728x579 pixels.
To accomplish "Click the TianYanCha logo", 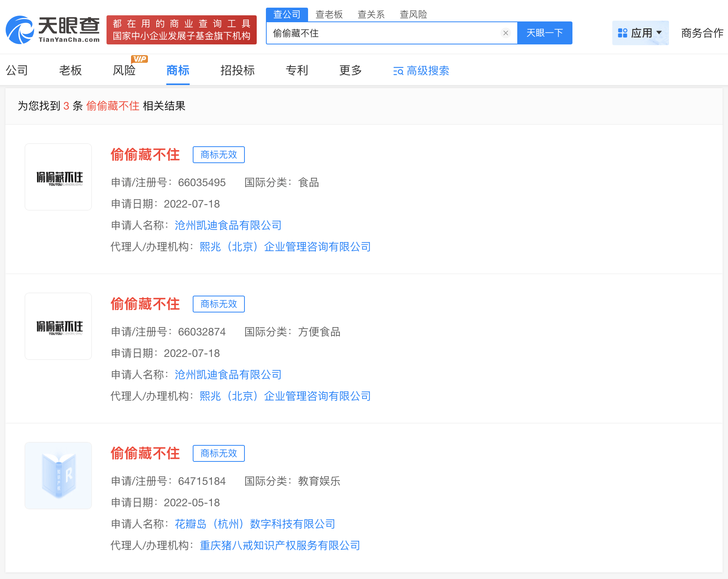I will pyautogui.click(x=53, y=30).
